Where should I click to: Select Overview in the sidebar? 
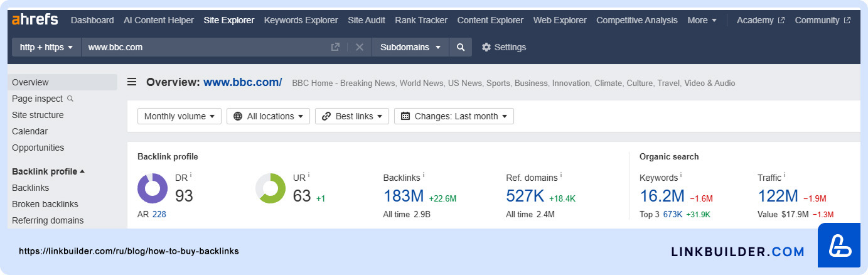62,82
